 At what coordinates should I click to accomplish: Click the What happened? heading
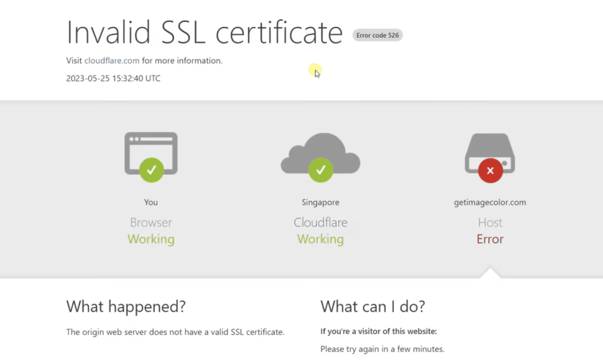pyautogui.click(x=126, y=306)
